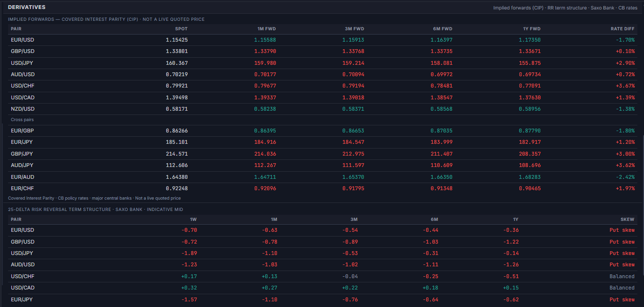
Task: Click the DERIVATIVES panel title
Action: point(27,7)
